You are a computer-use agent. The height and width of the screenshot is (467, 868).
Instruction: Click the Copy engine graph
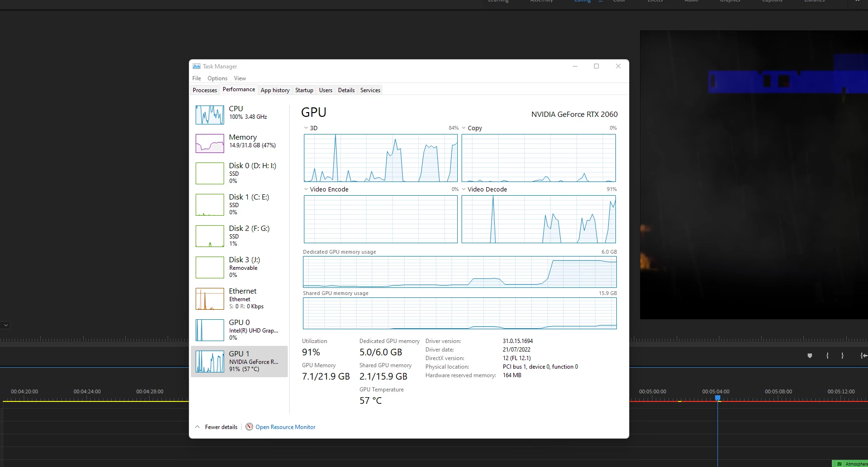tap(538, 158)
